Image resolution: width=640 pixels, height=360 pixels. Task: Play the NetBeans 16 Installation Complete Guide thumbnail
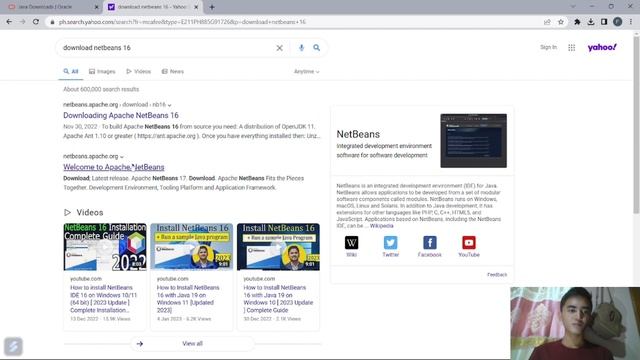[x=105, y=247]
